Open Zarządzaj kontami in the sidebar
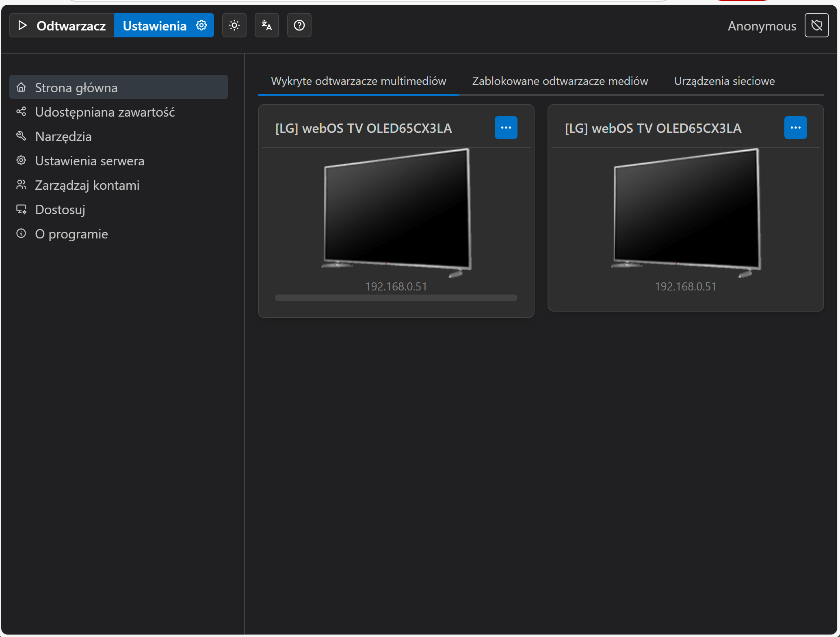Screen dimensions: 840x637 pyautogui.click(x=119, y=185)
